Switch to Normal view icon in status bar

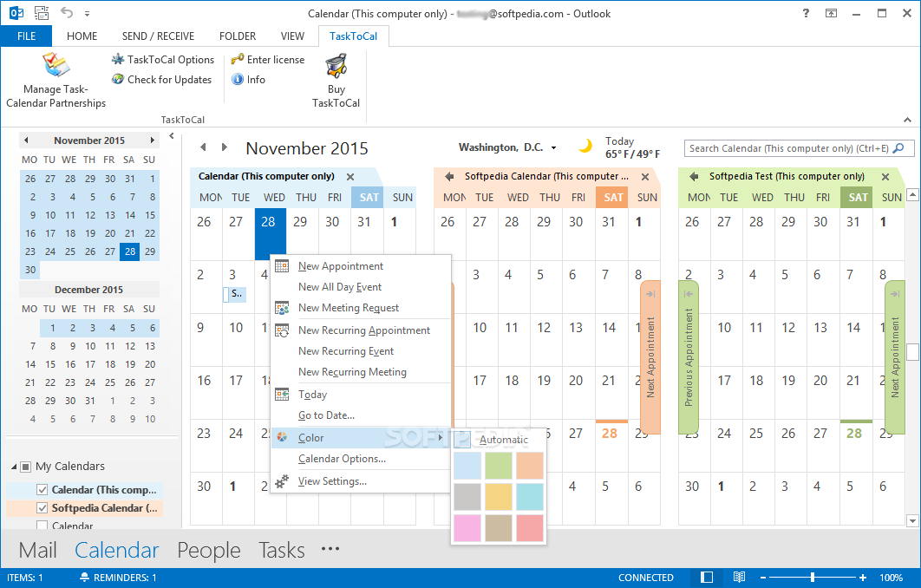[707, 578]
